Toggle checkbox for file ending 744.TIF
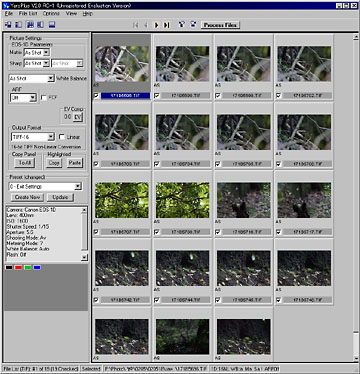This screenshot has width=360, height=374. pyautogui.click(x=157, y=300)
